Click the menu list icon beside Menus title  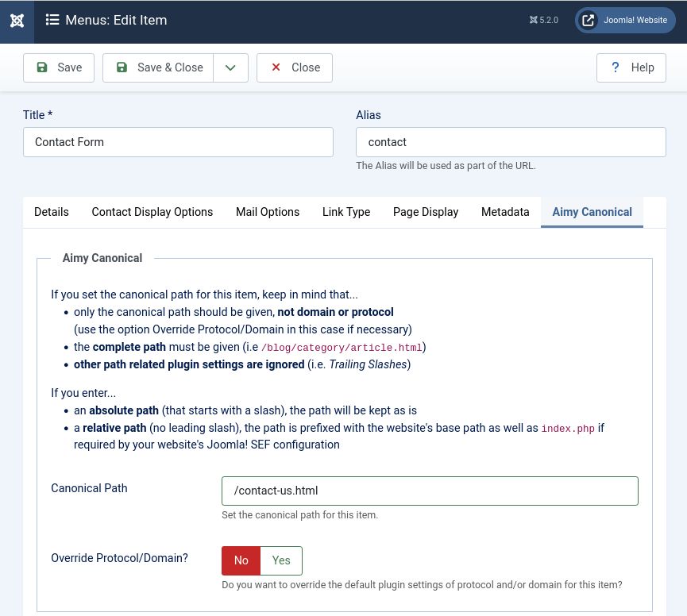coord(52,20)
